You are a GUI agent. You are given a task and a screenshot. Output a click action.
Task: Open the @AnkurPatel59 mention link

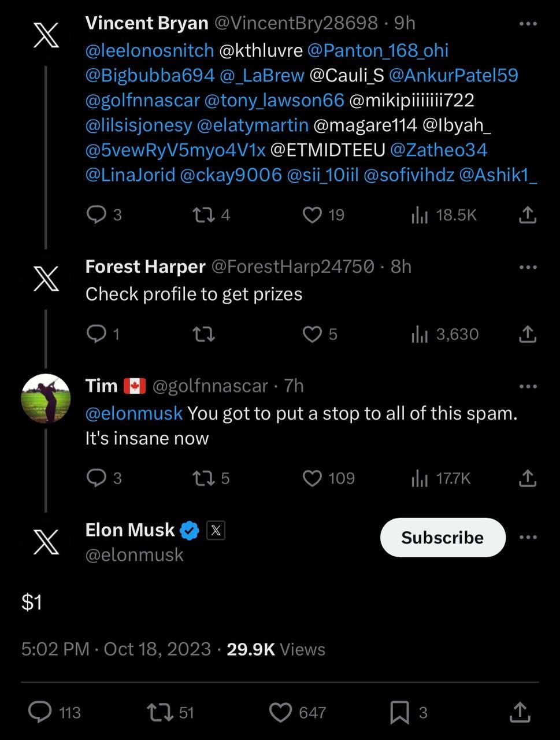pyautogui.click(x=453, y=75)
